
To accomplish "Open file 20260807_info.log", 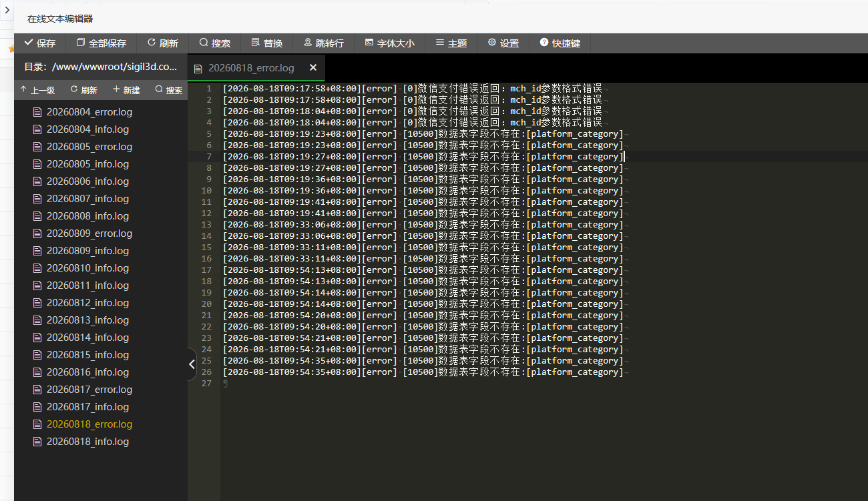I will pyautogui.click(x=87, y=199).
